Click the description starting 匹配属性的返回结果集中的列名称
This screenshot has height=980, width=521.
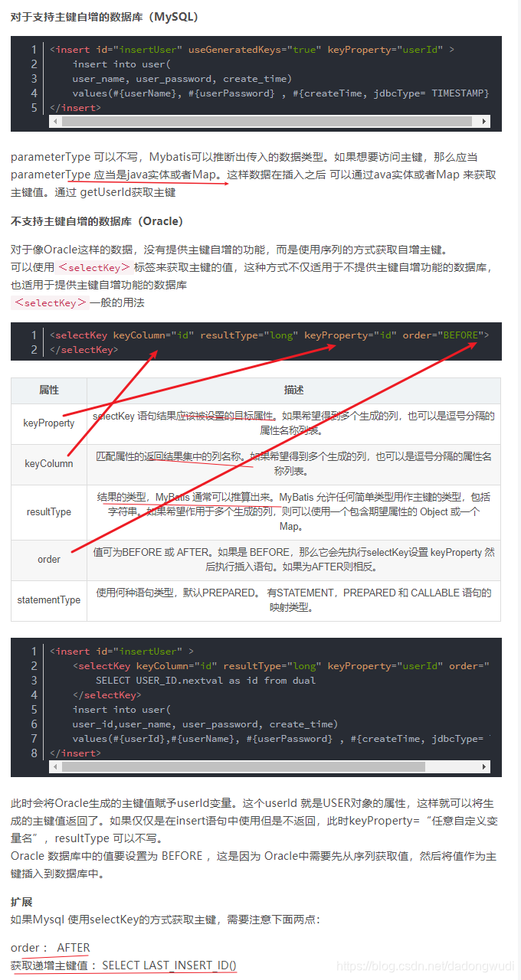[293, 463]
